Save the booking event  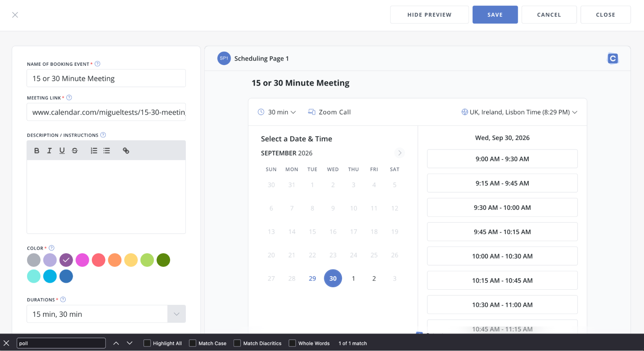pyautogui.click(x=495, y=15)
